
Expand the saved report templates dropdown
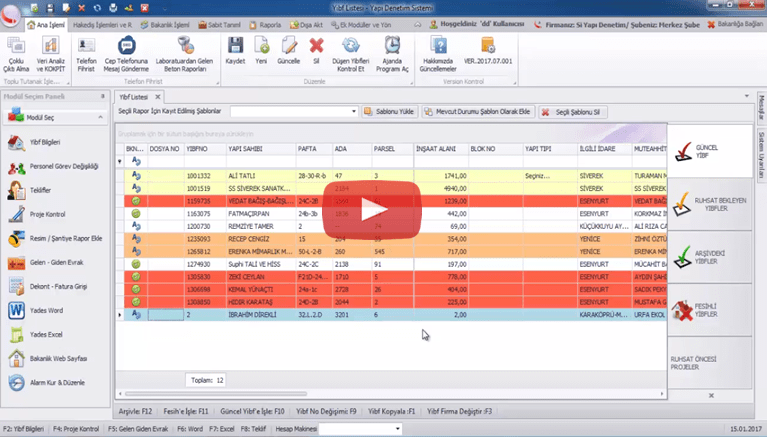point(353,112)
